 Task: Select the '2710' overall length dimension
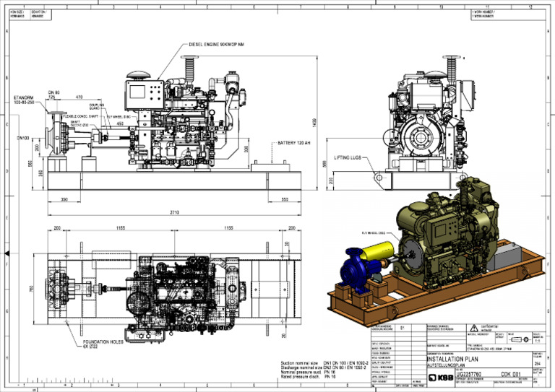(x=174, y=212)
